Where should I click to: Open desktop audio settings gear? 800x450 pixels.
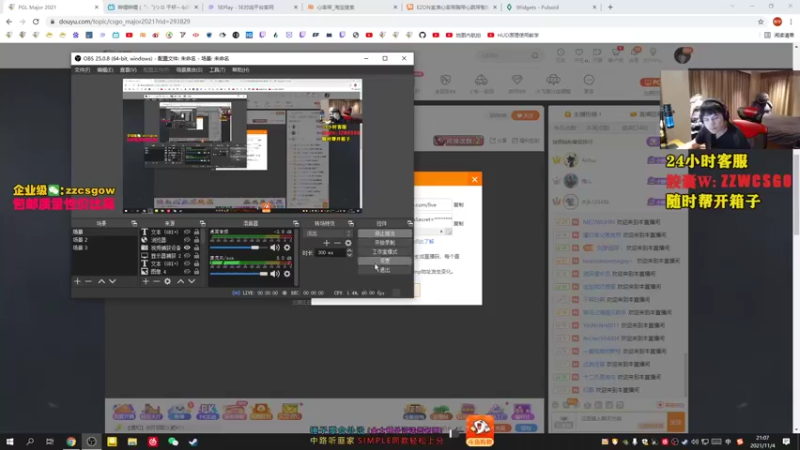point(287,247)
